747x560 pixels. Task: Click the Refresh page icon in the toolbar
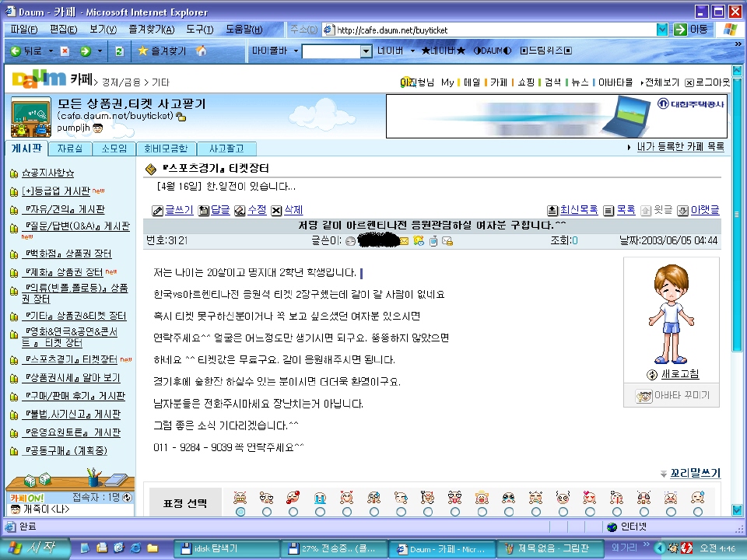coord(120,51)
